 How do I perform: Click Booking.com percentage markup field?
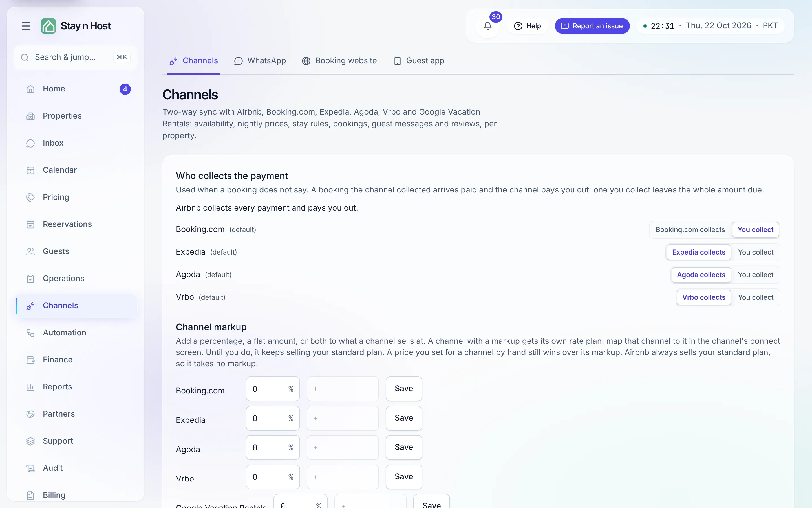click(272, 389)
